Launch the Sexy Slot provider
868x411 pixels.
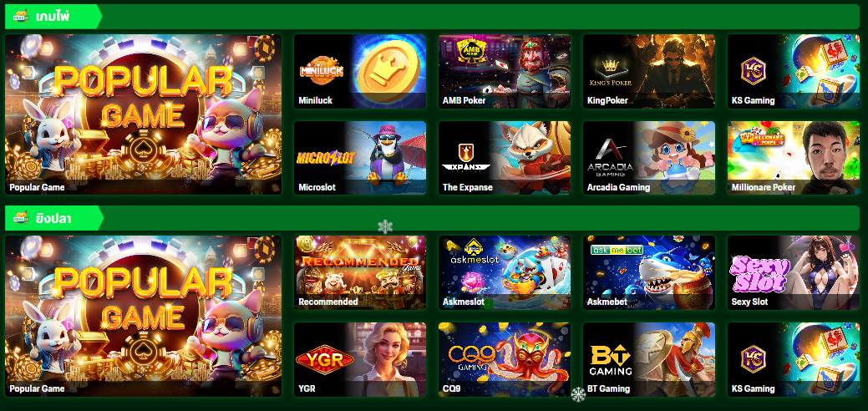(794, 272)
